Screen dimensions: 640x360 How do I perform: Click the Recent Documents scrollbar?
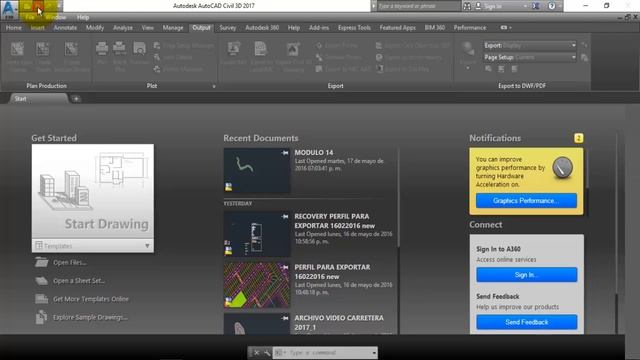[398, 198]
